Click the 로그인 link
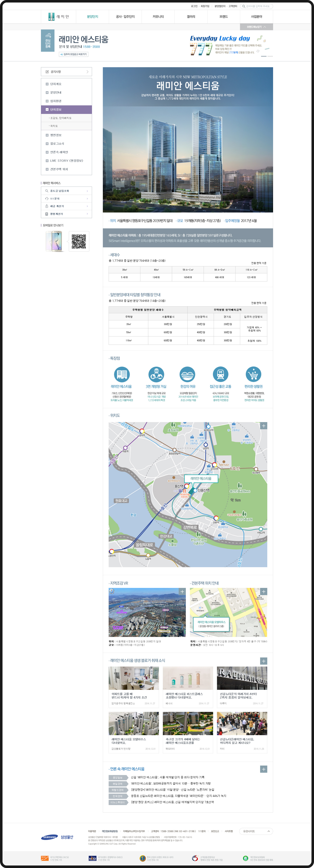The height and width of the screenshot is (868, 314). [194, 6]
